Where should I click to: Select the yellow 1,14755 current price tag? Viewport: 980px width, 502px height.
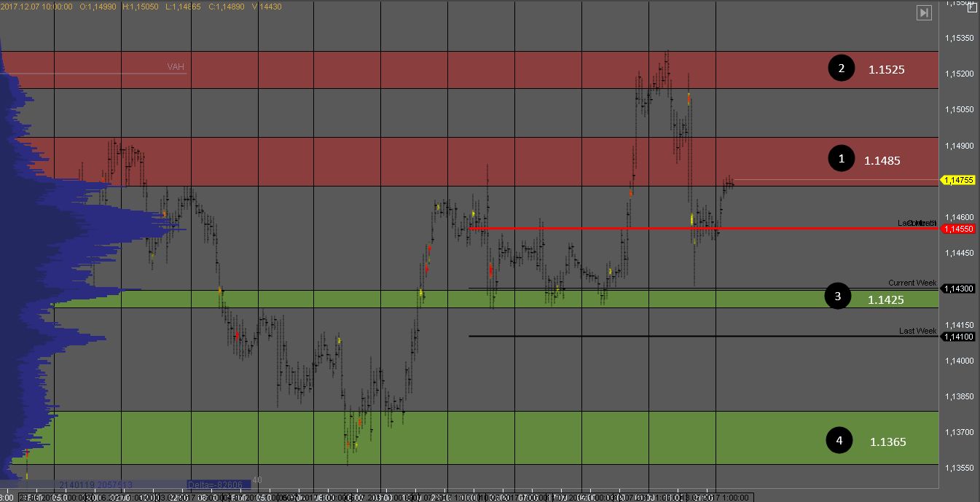pyautogui.click(x=958, y=180)
